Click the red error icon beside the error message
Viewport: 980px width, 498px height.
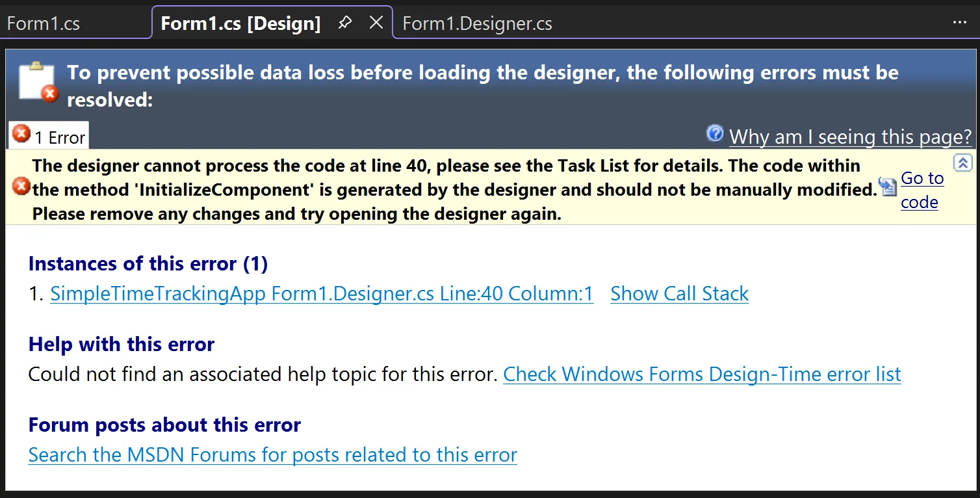click(20, 187)
